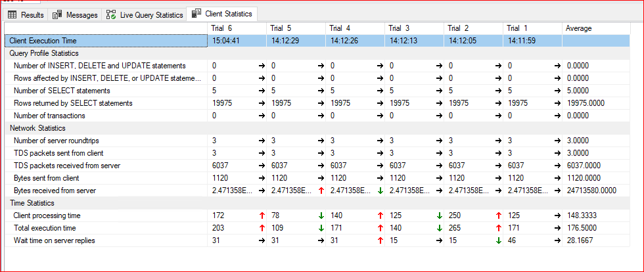Click red up arrow beside Trial 6 Client processing time
The width and height of the screenshot is (644, 272).
pyautogui.click(x=261, y=215)
